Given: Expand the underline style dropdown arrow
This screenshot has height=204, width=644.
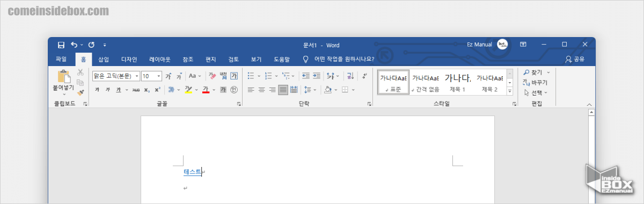Looking at the screenshot, I should click(127, 90).
